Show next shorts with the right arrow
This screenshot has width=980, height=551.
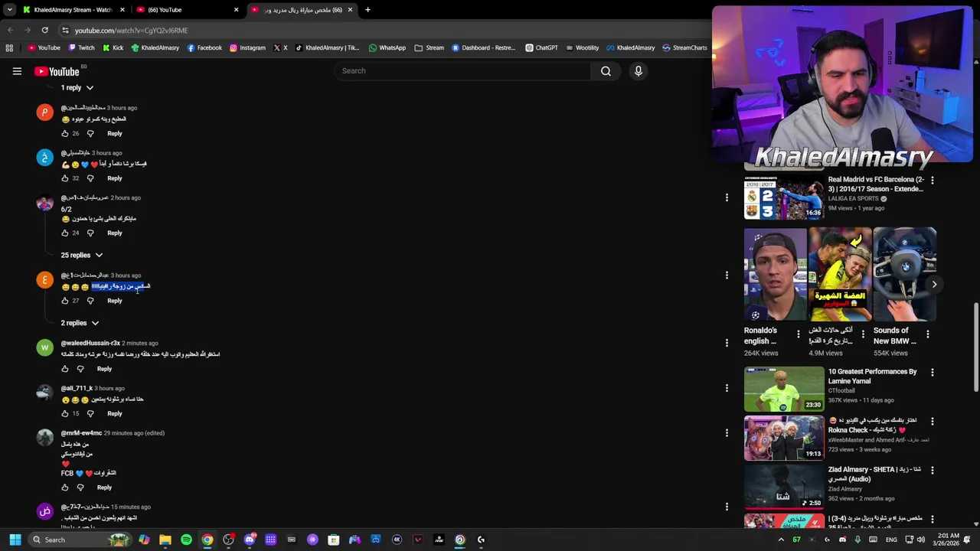934,284
